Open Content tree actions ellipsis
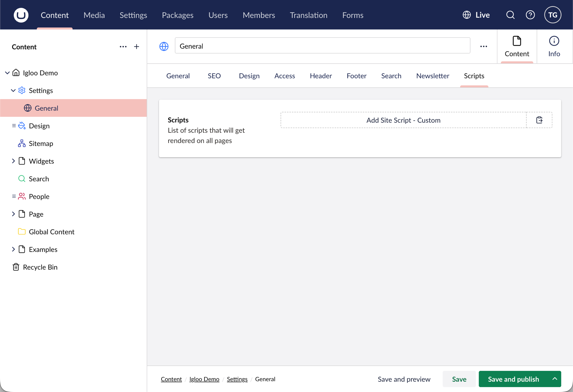573x392 pixels. [123, 47]
